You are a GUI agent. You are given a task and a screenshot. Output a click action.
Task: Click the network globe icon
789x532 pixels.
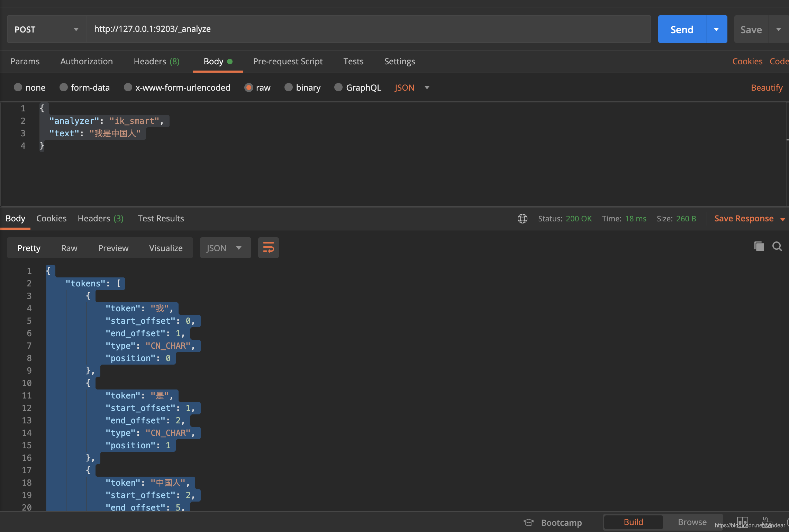click(x=522, y=219)
